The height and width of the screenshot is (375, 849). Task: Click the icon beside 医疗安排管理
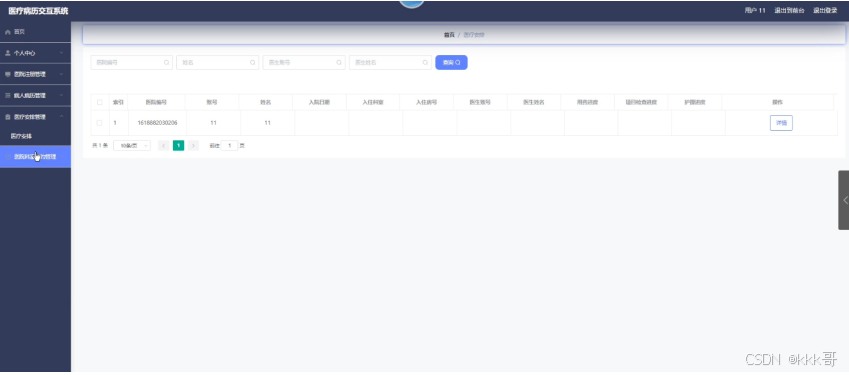8,117
